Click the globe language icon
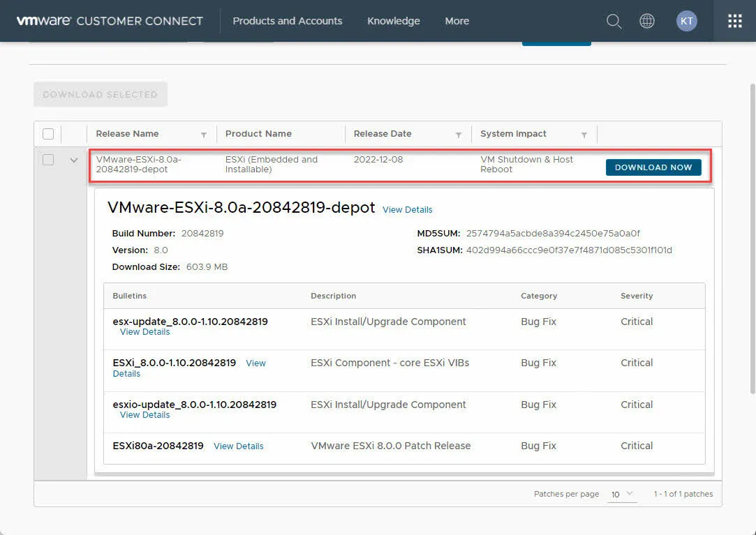Image resolution: width=756 pixels, height=535 pixels. [x=647, y=21]
